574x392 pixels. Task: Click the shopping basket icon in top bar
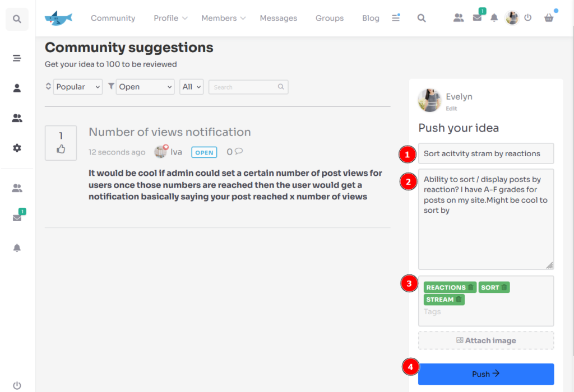(548, 18)
